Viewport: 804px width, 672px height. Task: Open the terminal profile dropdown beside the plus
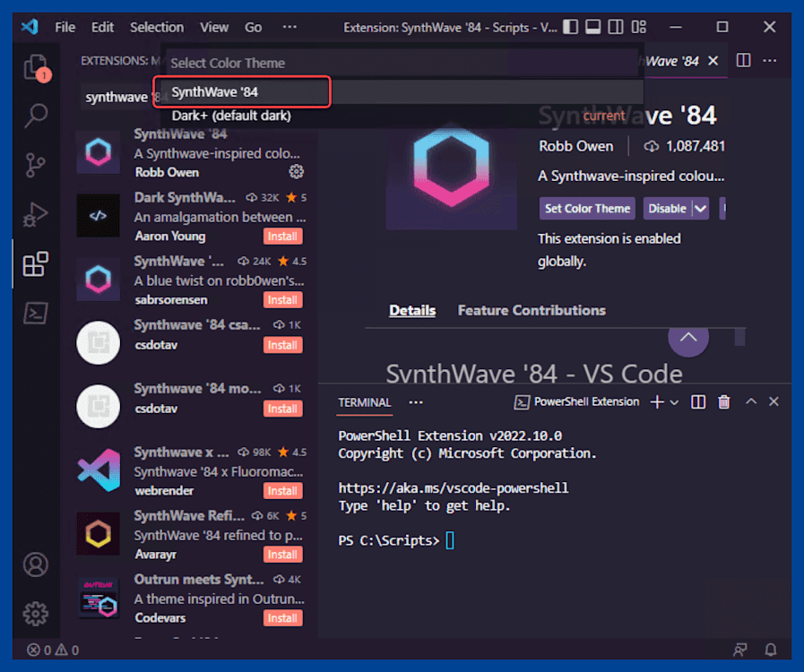[x=676, y=401]
